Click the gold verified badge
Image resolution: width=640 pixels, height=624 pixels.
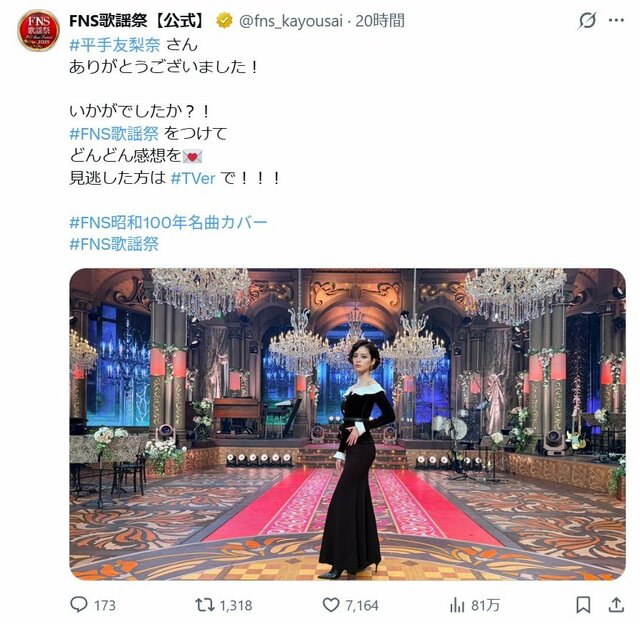click(224, 20)
